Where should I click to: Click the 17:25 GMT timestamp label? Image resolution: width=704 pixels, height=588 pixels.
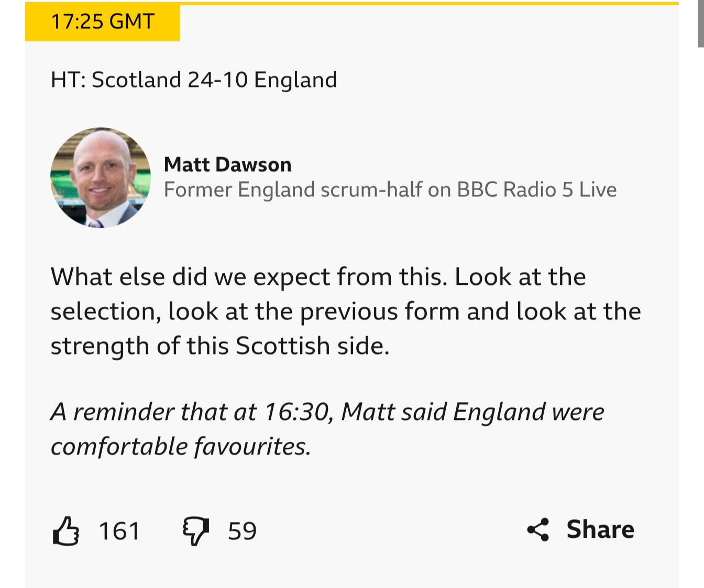pyautogui.click(x=103, y=22)
